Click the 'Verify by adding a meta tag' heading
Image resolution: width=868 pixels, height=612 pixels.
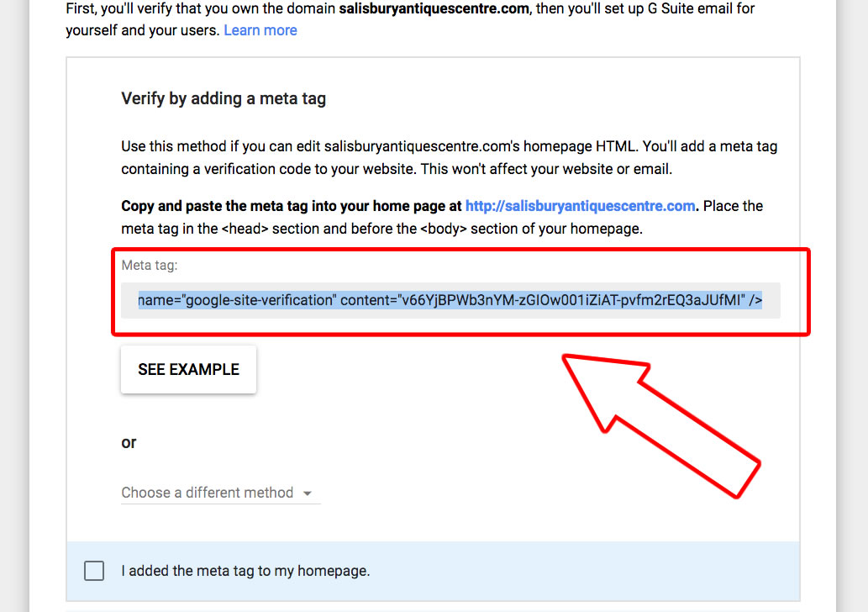224,98
